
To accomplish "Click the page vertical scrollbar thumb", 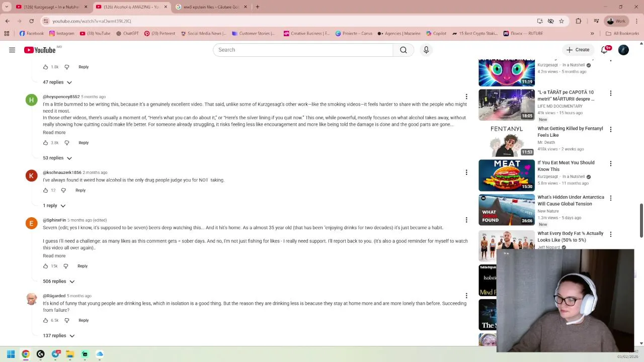I will pos(641,221).
